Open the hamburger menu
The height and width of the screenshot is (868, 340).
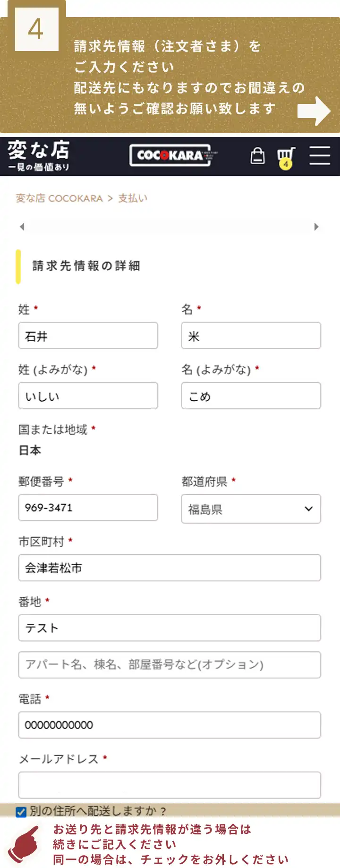(x=320, y=155)
